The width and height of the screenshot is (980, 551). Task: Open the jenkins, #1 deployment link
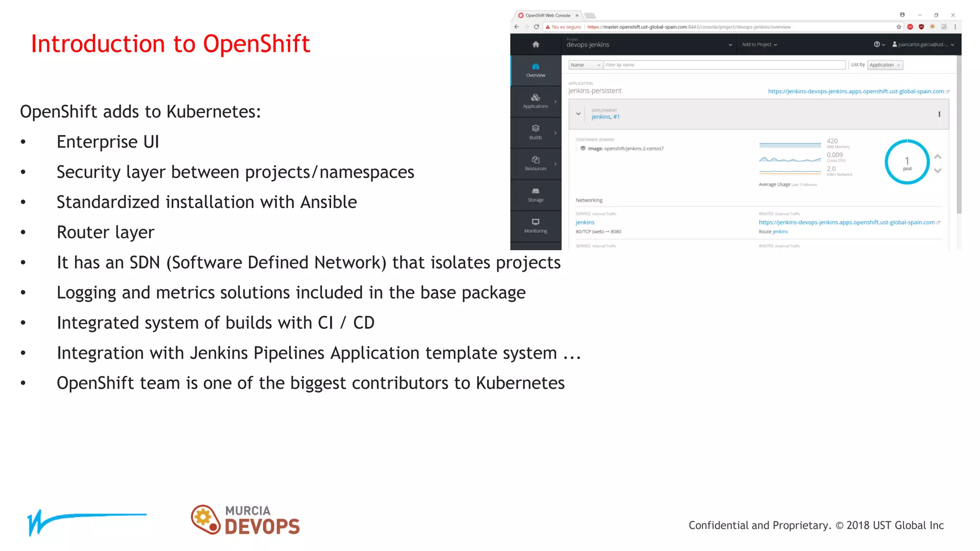pos(605,117)
